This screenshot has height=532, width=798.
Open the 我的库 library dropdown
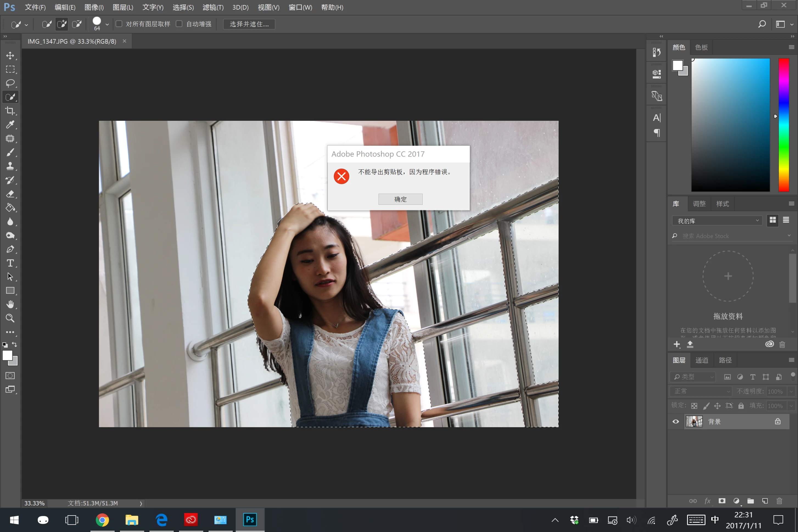pyautogui.click(x=717, y=221)
